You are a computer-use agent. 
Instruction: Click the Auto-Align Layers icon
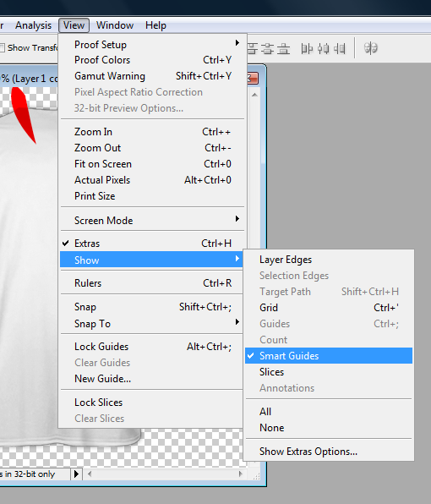(x=370, y=48)
